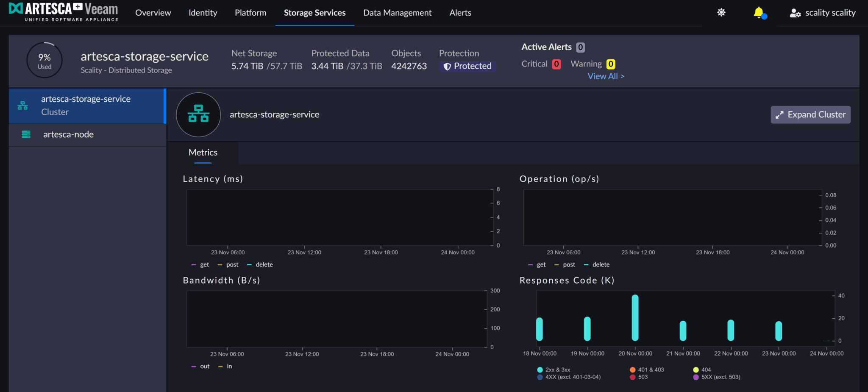Toggle the light/dark theme sun icon
The image size is (868, 392).
point(721,13)
